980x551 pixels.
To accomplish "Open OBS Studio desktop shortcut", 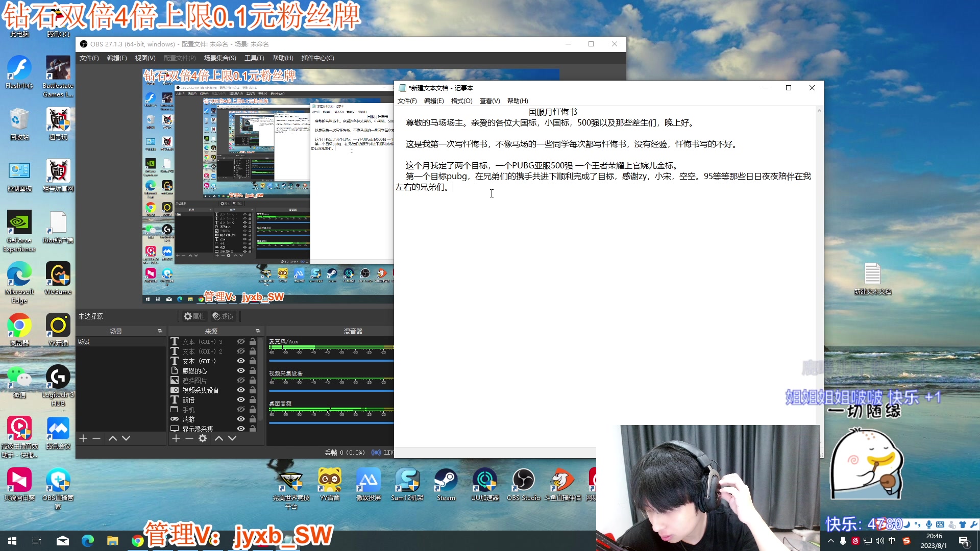I will pos(524,485).
